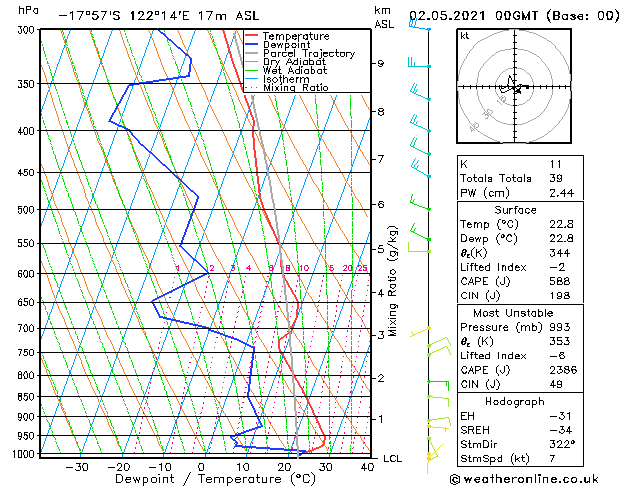Click the 40 temperature axis tick label

(367, 467)
